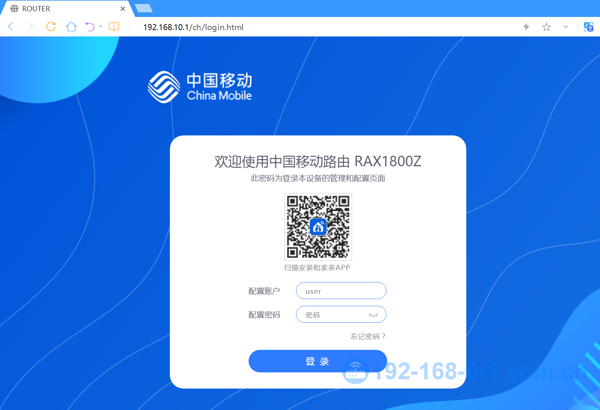Bookmark this page with the star icon
Image resolution: width=600 pixels, height=410 pixels.
[546, 27]
